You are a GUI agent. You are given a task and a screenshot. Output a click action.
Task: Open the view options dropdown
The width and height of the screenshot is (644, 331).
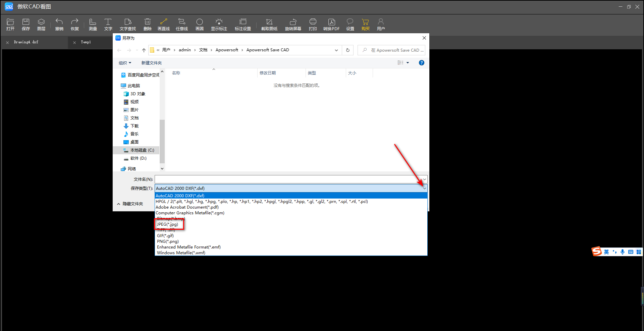point(408,63)
